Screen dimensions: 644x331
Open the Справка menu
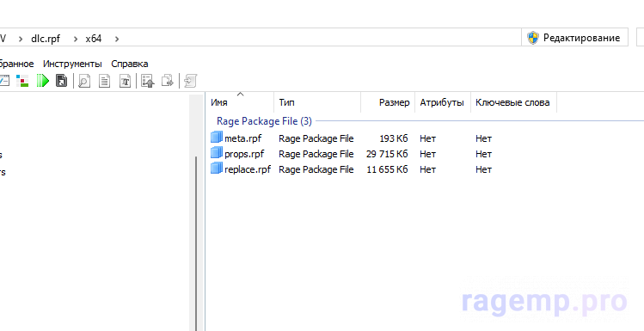click(x=129, y=64)
